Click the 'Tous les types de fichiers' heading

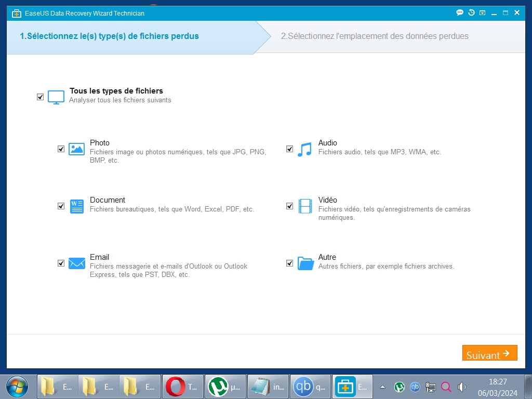116,91
